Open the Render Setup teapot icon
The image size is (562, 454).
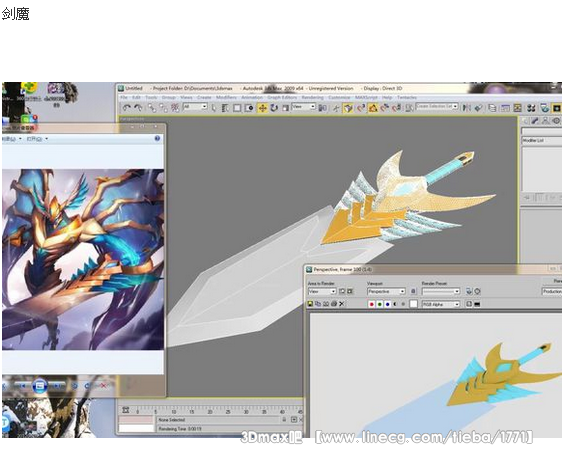pyautogui.click(x=544, y=107)
